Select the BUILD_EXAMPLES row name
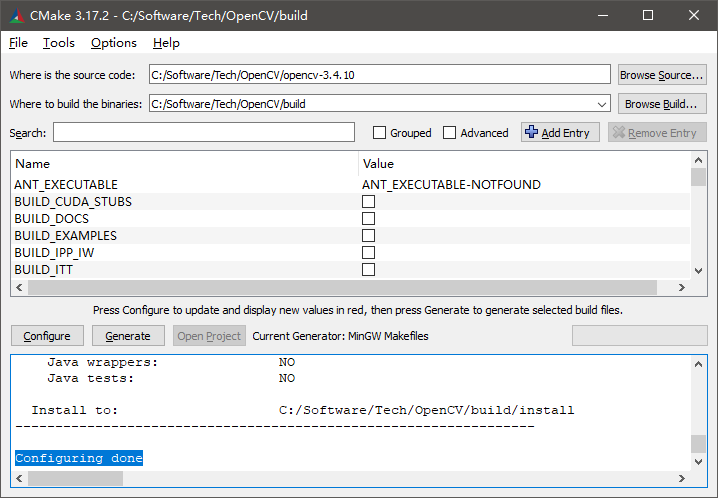This screenshot has width=718, height=498. [x=65, y=235]
